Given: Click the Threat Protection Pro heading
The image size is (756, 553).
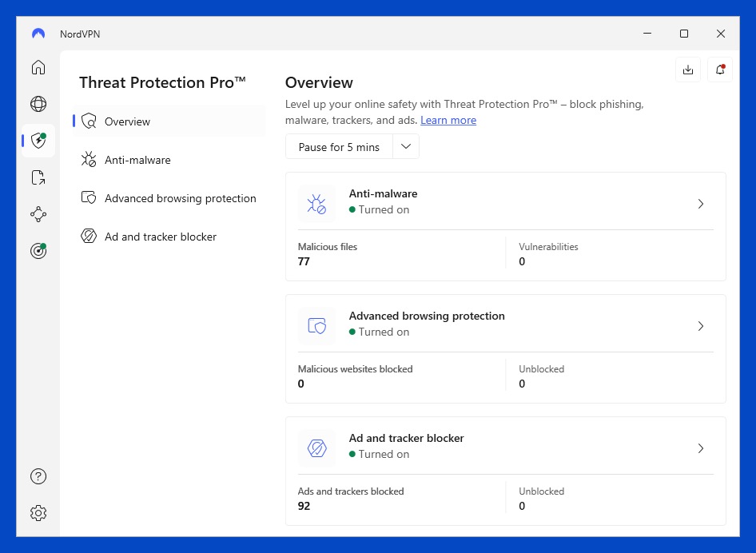Looking at the screenshot, I should [x=162, y=82].
